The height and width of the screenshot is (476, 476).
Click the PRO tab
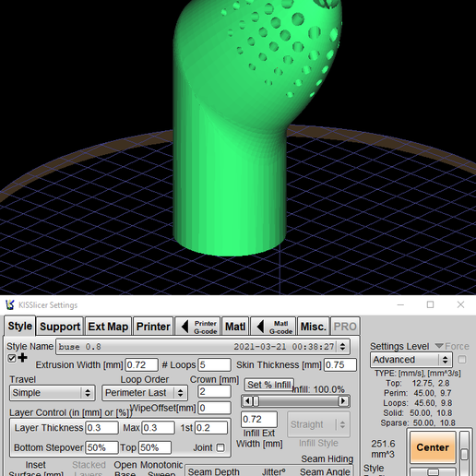tap(345, 327)
